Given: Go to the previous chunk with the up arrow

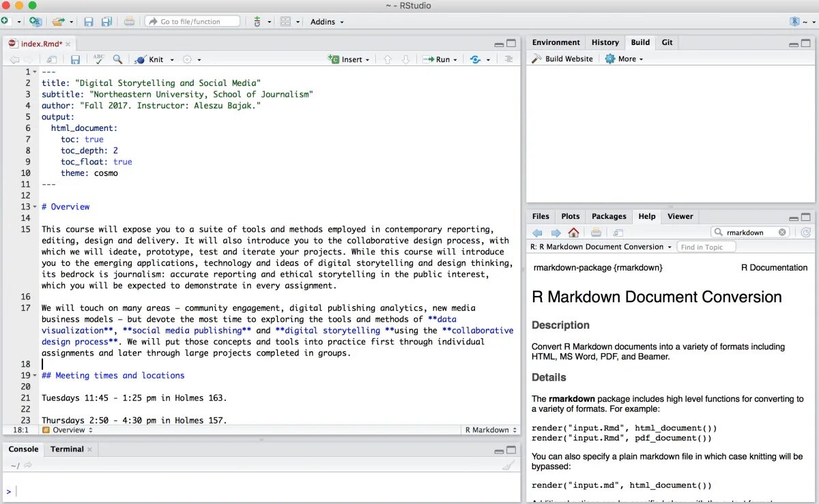Looking at the screenshot, I should (x=387, y=60).
